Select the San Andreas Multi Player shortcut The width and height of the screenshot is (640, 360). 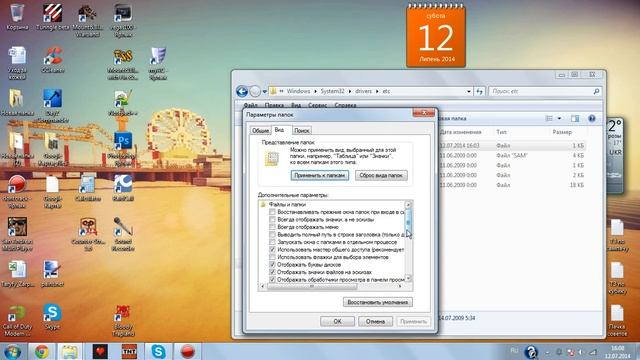click(16, 234)
